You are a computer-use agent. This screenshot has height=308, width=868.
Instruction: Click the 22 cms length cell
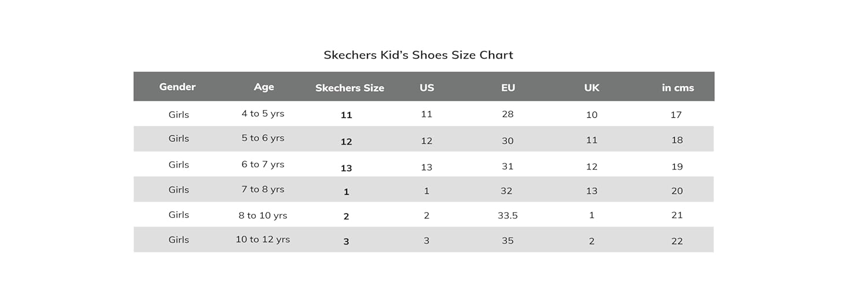point(677,241)
